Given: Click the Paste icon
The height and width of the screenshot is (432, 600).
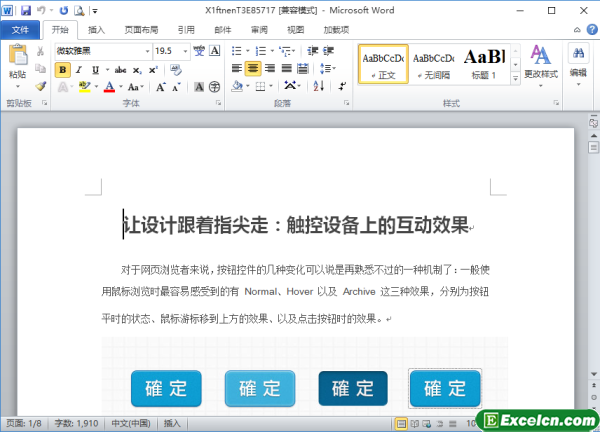Looking at the screenshot, I should tap(17, 60).
